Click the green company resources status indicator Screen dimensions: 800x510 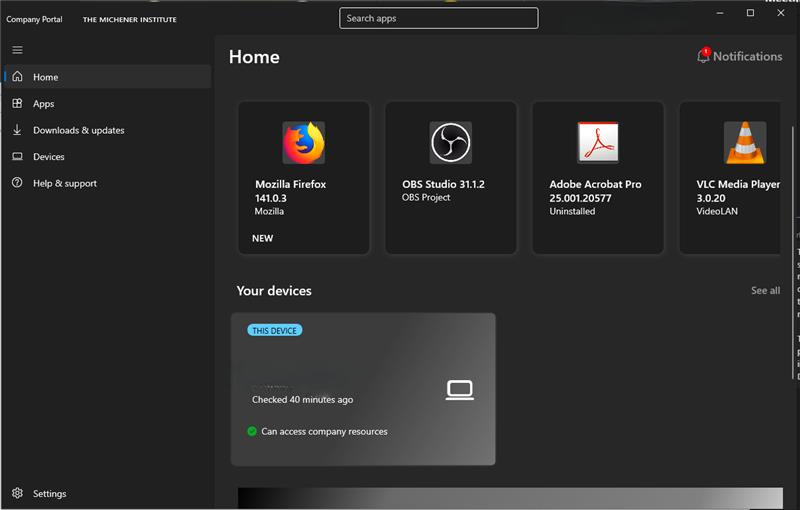(x=252, y=431)
